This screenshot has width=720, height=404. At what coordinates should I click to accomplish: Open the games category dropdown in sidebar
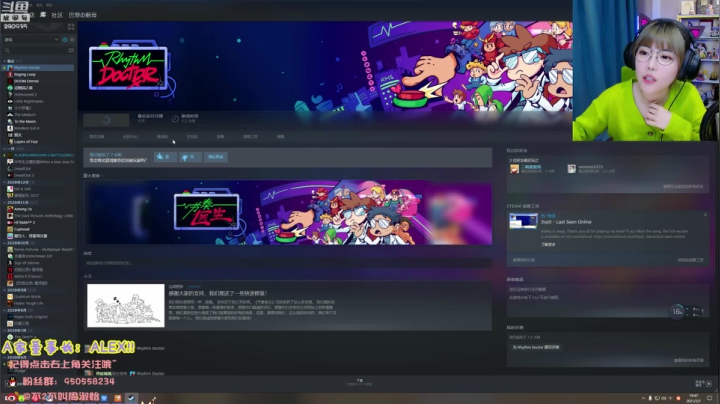pyautogui.click(x=31, y=40)
